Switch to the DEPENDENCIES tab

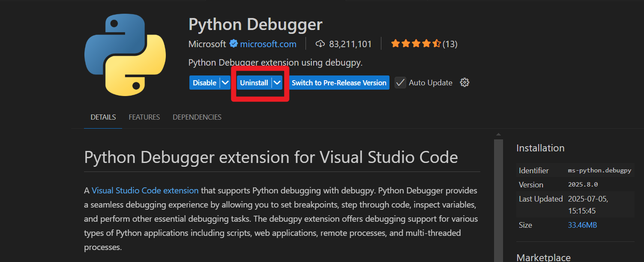197,117
